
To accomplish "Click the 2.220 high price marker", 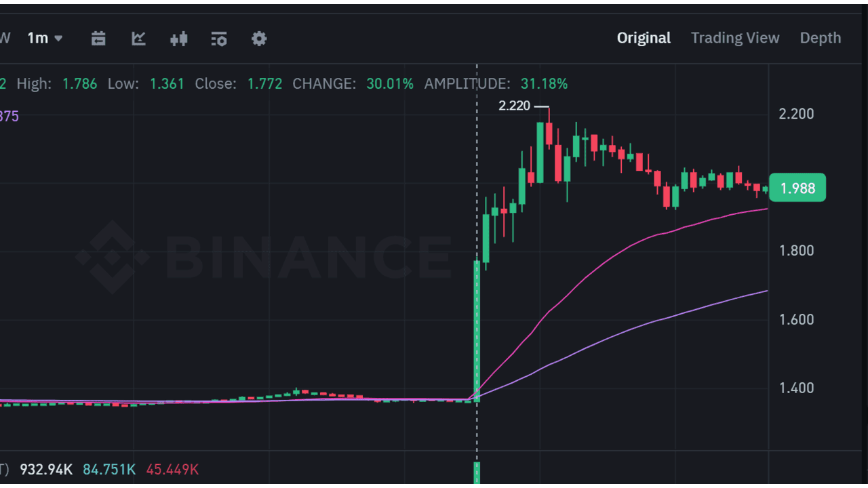I will 515,106.
